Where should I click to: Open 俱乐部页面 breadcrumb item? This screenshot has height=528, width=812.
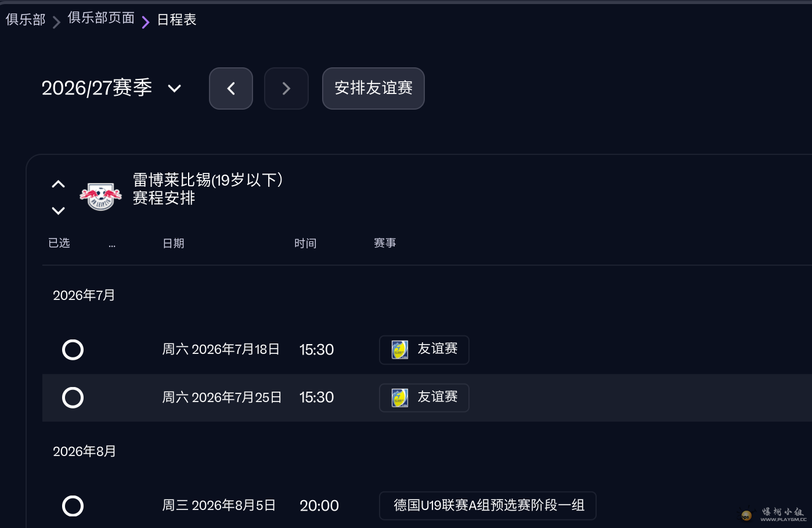pyautogui.click(x=101, y=18)
